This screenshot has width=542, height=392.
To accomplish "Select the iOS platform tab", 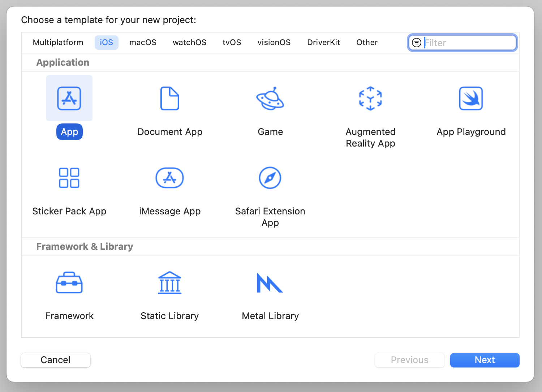I will [x=106, y=43].
